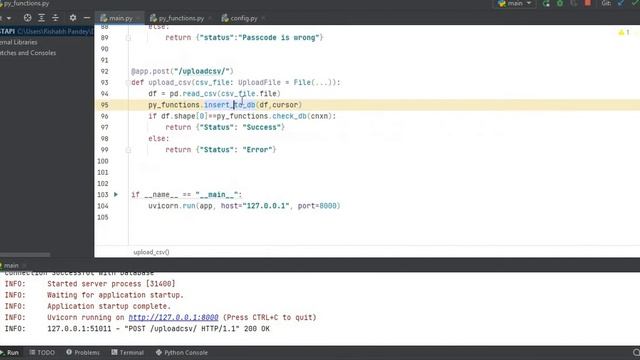Click the upload_csv() breadcrumb

pos(151,252)
